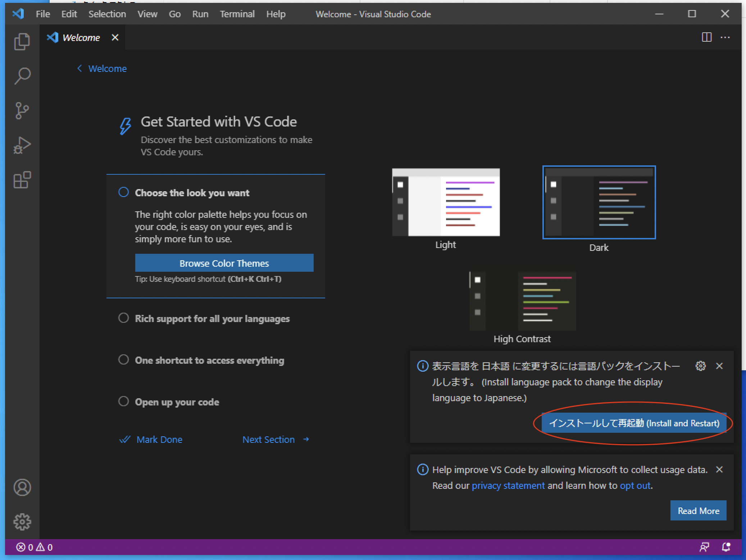The image size is (746, 560).
Task: Click the VS Code logo in the title bar
Action: tap(18, 14)
